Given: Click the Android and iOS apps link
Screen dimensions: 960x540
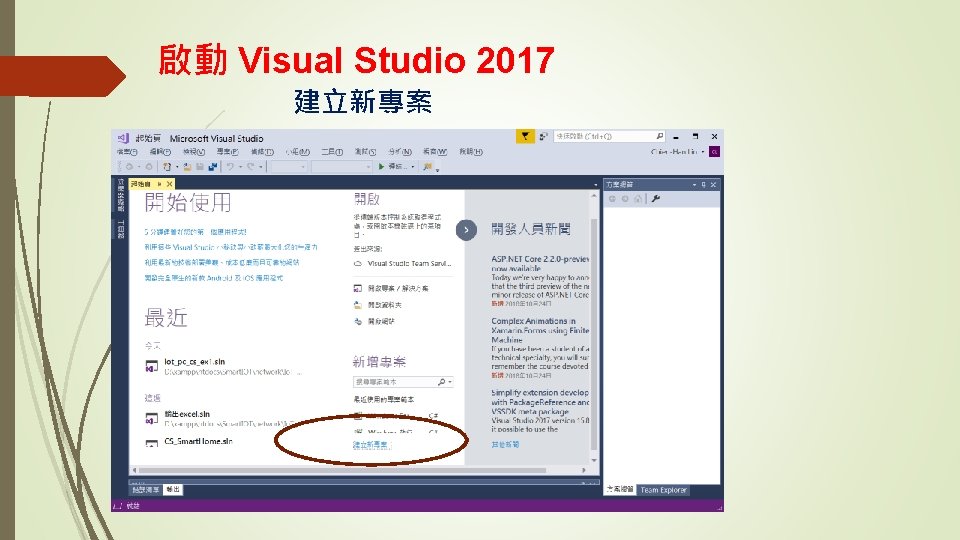Looking at the screenshot, I should pos(214,278).
